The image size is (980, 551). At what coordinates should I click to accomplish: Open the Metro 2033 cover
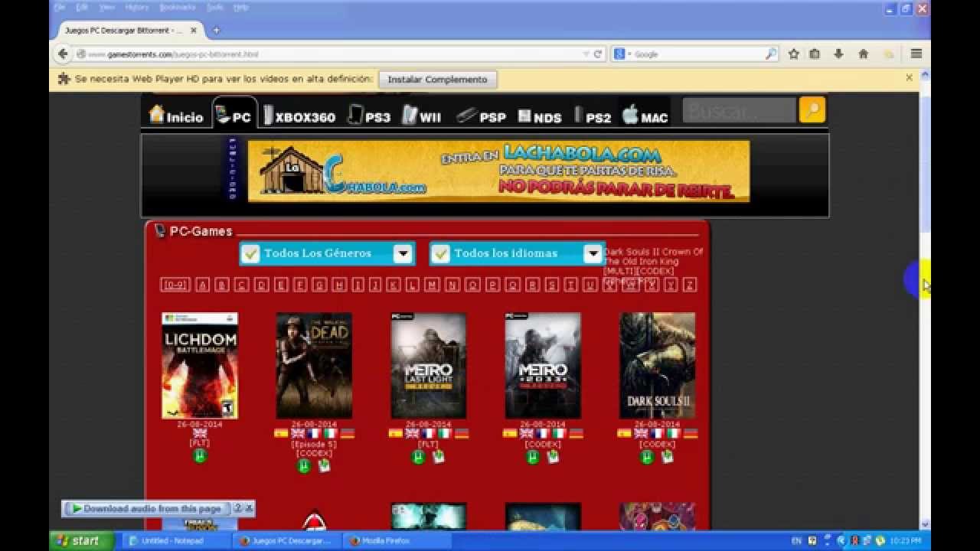tap(543, 366)
